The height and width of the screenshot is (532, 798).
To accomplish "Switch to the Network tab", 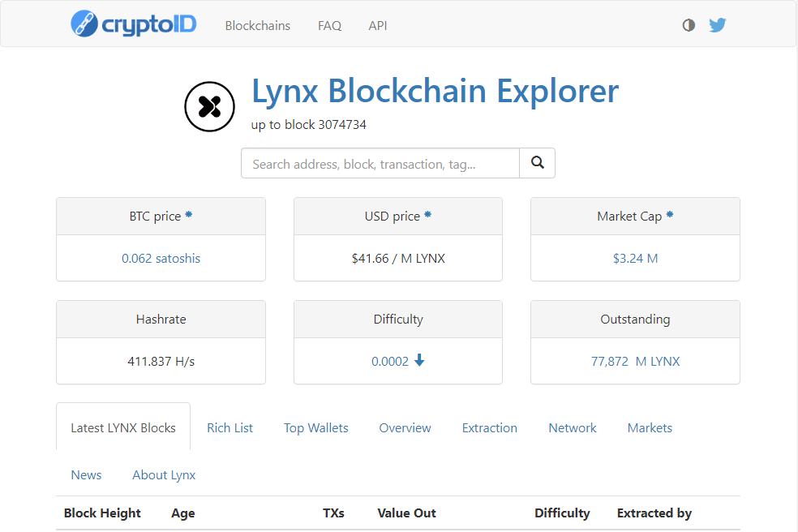I will pyautogui.click(x=573, y=427).
